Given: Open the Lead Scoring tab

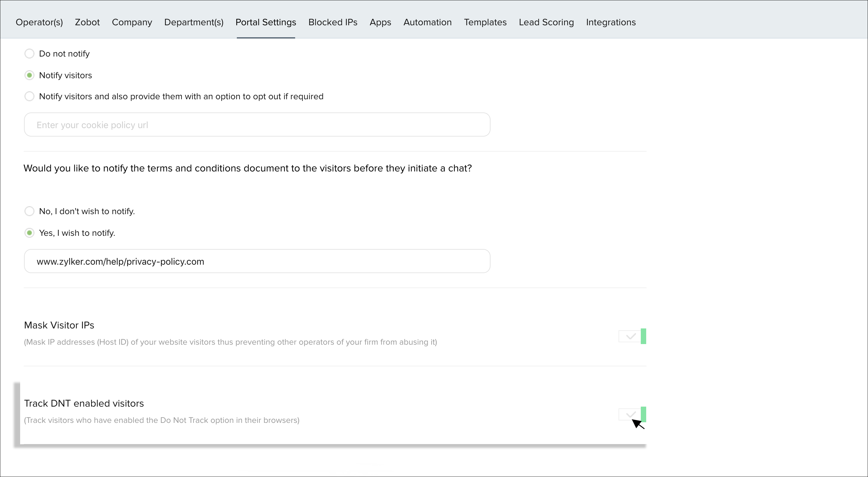Looking at the screenshot, I should click(x=546, y=22).
